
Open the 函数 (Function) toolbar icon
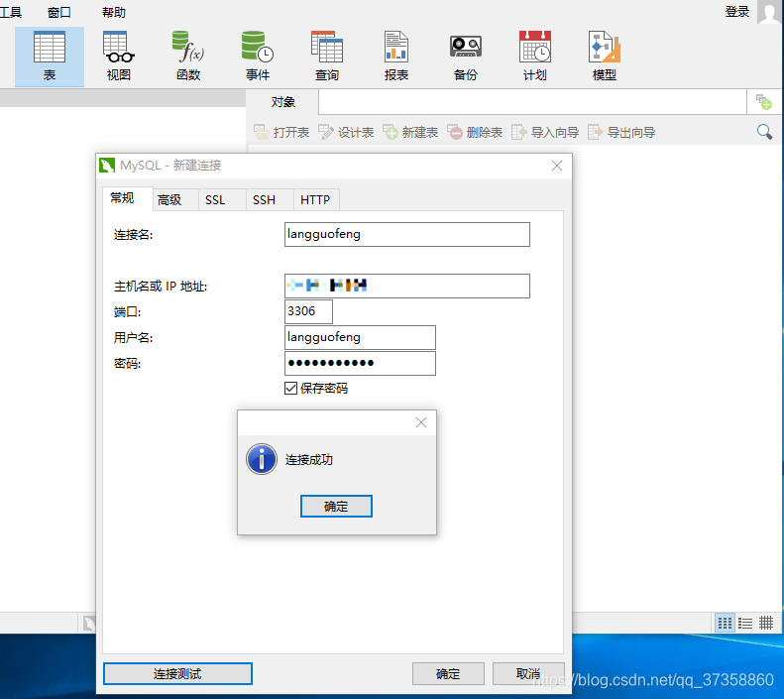click(x=188, y=57)
